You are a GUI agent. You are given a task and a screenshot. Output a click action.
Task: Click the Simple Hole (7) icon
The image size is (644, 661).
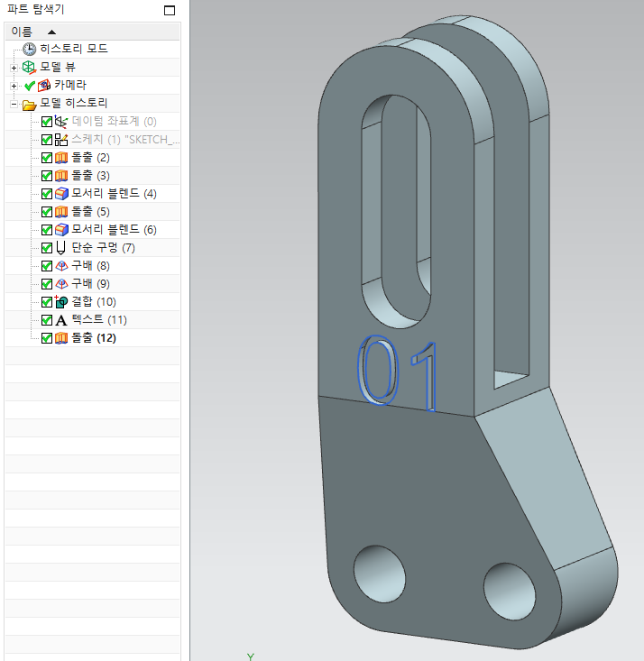pyautogui.click(x=61, y=248)
